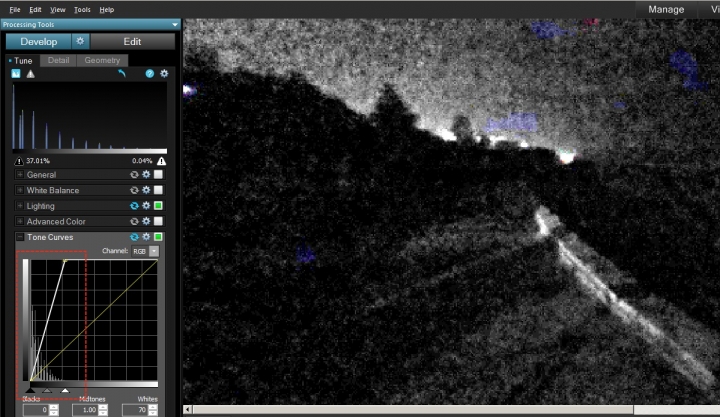This screenshot has height=417, width=720.
Task: Open the File menu
Action: pos(15,10)
